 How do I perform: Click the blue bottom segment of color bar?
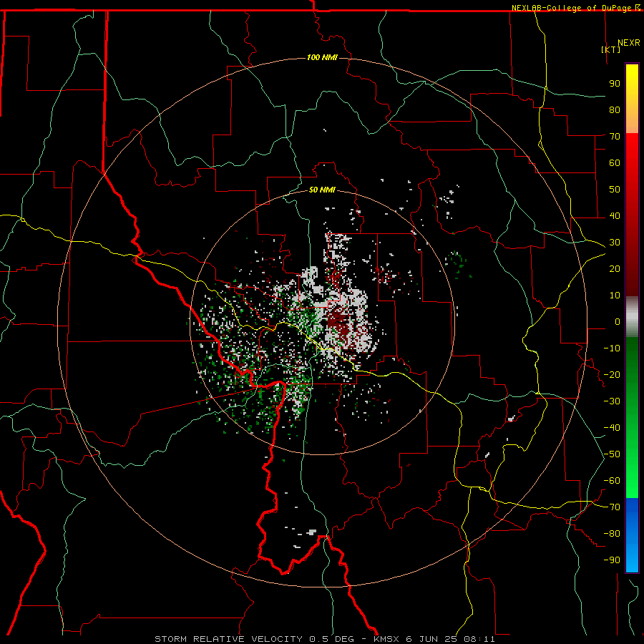click(632, 535)
